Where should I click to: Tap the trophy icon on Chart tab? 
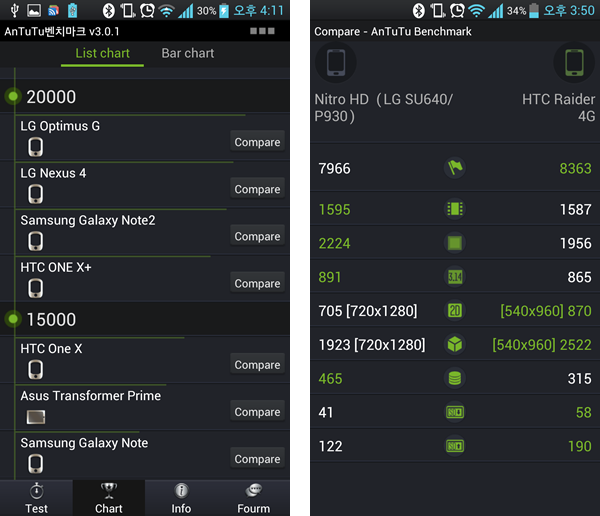(x=109, y=491)
